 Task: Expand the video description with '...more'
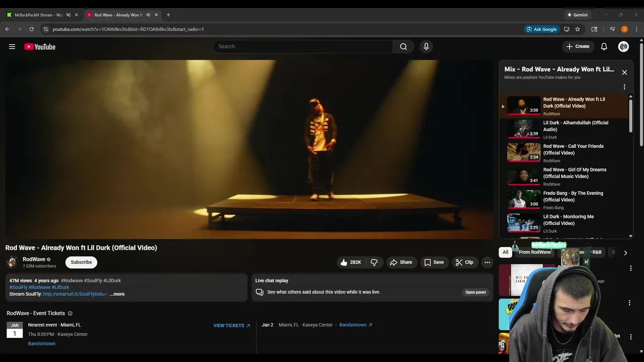pos(117,294)
